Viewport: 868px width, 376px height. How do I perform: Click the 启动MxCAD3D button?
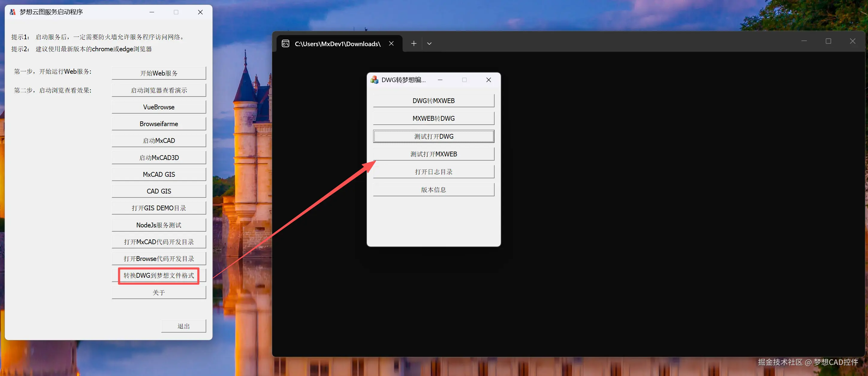(x=159, y=158)
